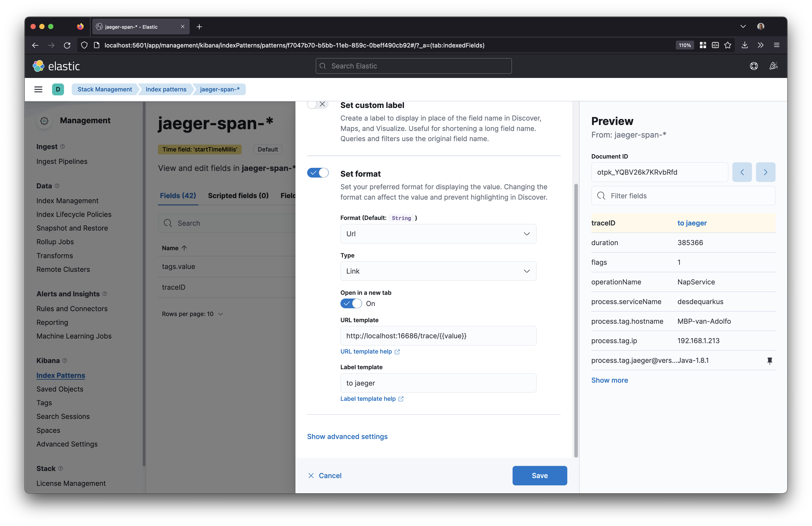The image size is (812, 526).
Task: Reload the browser page
Action: tap(67, 45)
